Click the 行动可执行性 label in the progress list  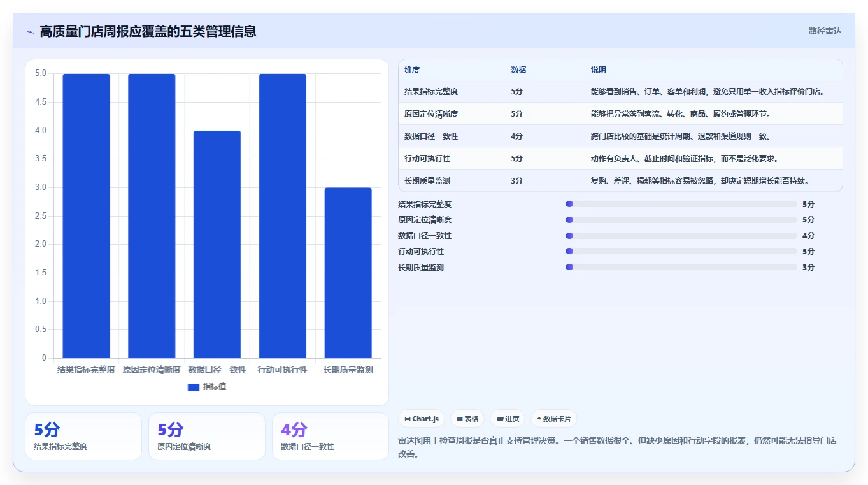421,252
